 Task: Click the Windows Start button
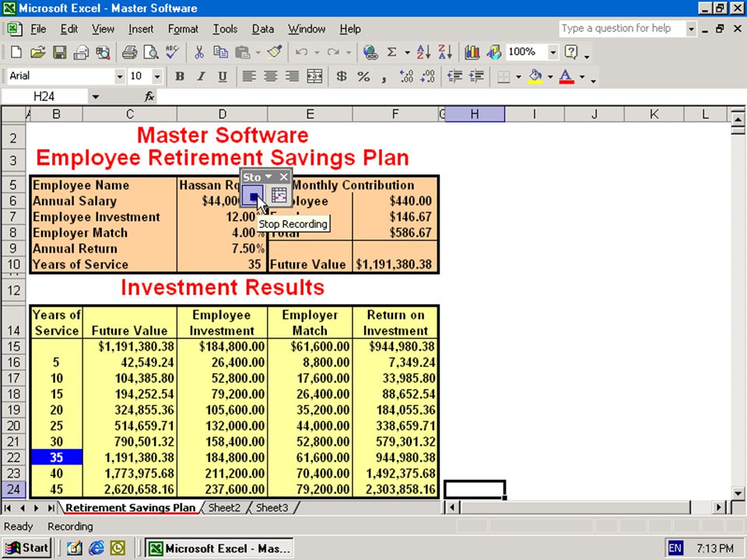pos(26,548)
